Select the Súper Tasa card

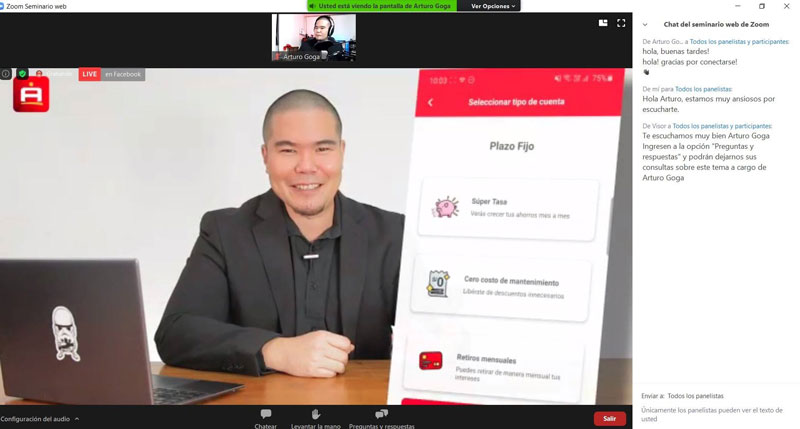508,209
